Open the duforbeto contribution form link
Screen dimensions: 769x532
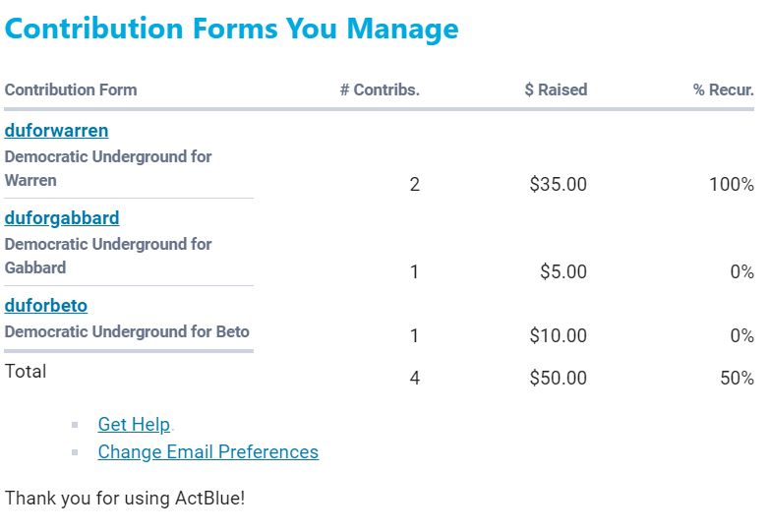coord(46,306)
